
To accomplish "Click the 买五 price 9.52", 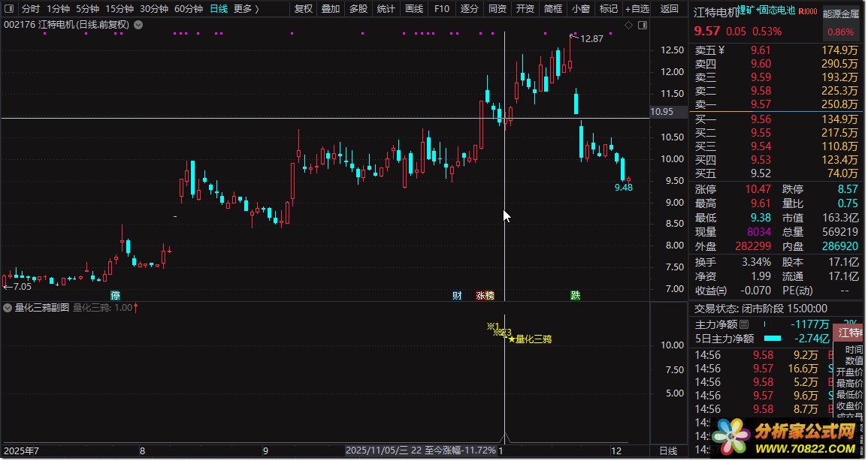I will pyautogui.click(x=761, y=173).
